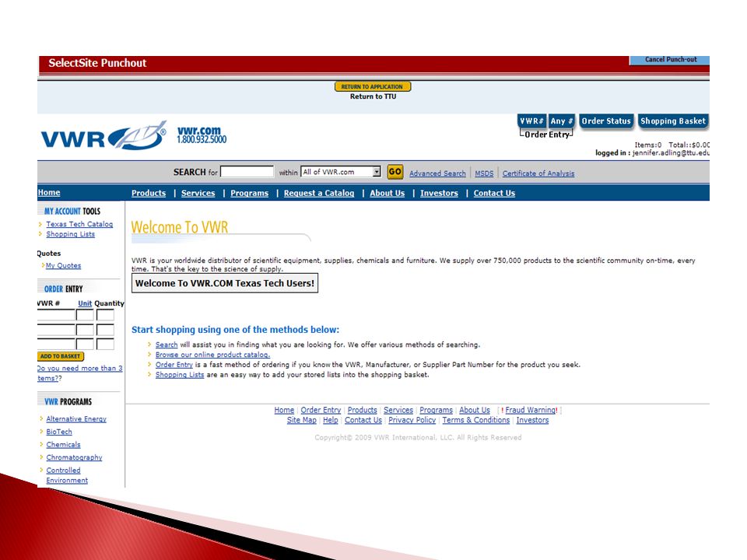
Task: Open Investors in the navigation bar
Action: coord(439,194)
